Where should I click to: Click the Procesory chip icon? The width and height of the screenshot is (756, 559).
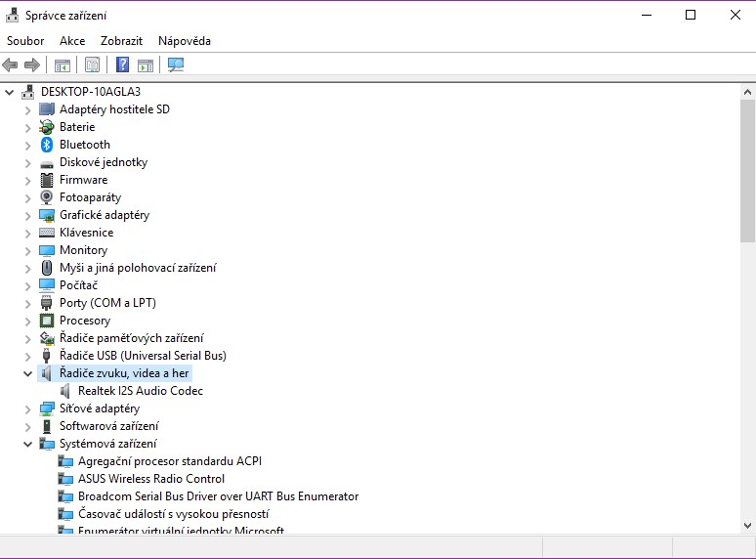click(x=47, y=321)
